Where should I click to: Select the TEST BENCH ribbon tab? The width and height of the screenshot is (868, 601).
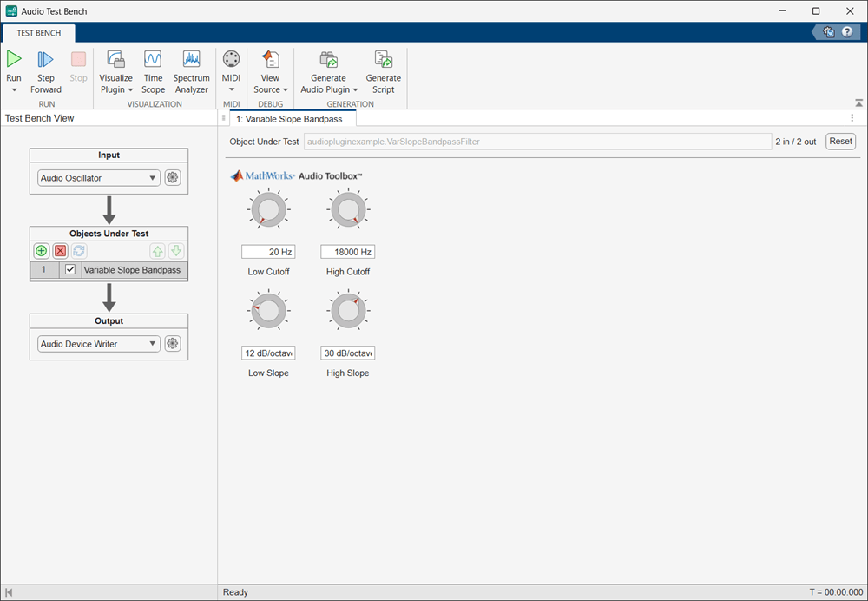[39, 33]
